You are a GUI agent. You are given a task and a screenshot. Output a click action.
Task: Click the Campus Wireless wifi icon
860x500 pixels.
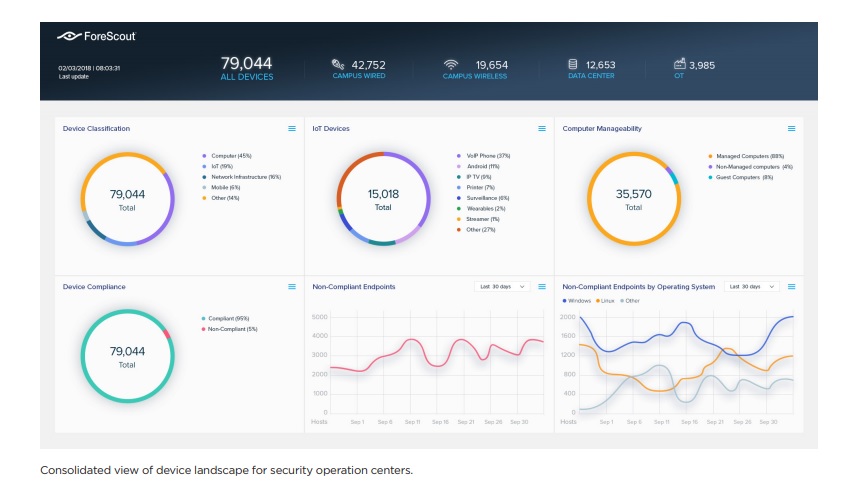(x=451, y=65)
